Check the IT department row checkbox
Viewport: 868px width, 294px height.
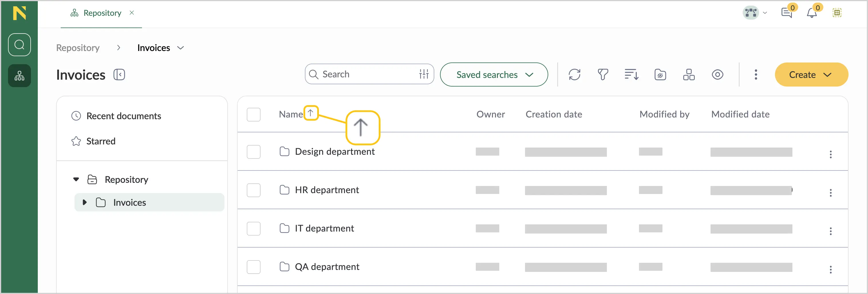coord(253,229)
